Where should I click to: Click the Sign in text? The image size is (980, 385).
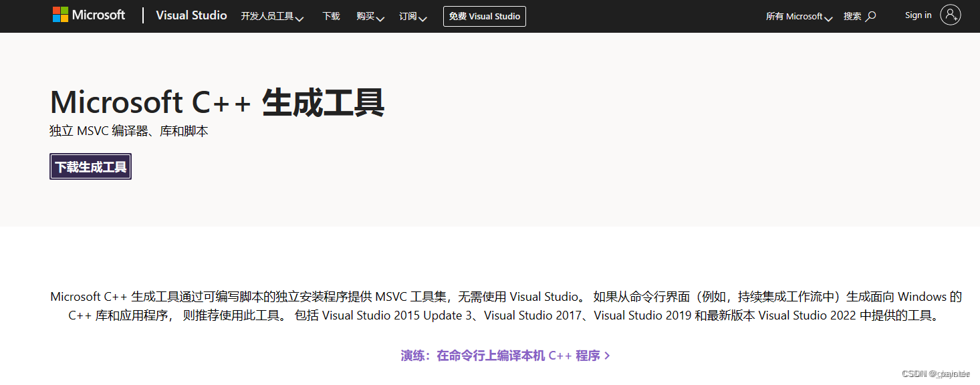pos(918,15)
